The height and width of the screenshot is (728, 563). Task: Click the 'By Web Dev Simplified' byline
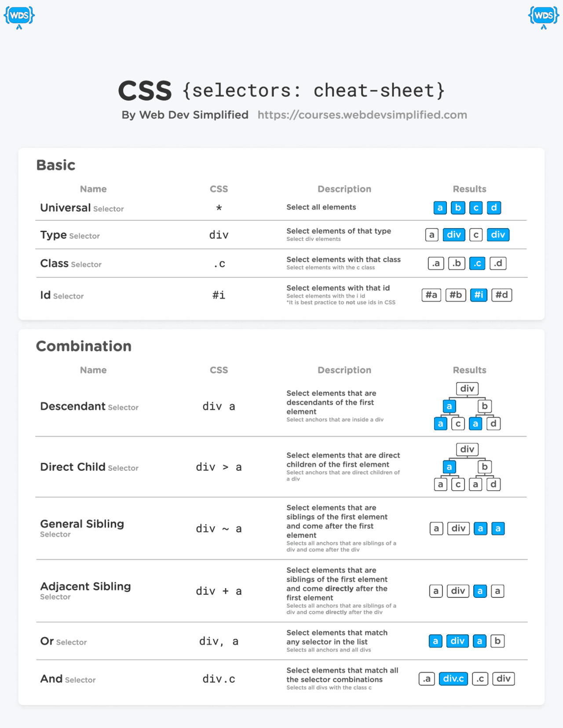(185, 115)
